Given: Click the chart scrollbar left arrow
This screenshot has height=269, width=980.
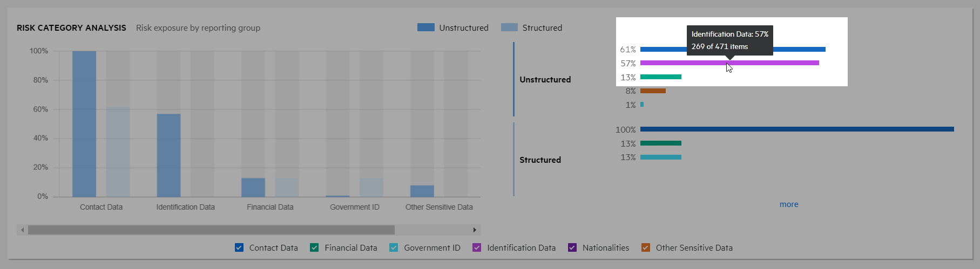Looking at the screenshot, I should (x=22, y=230).
